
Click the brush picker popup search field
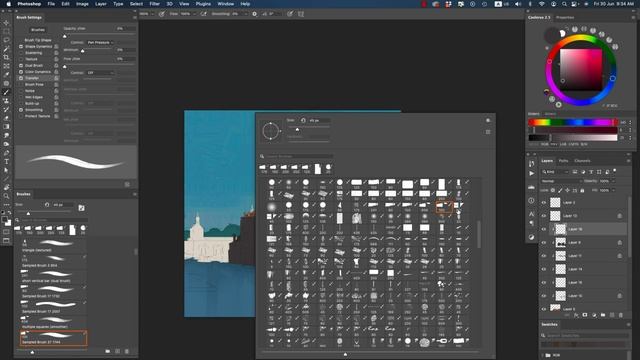coord(299,156)
